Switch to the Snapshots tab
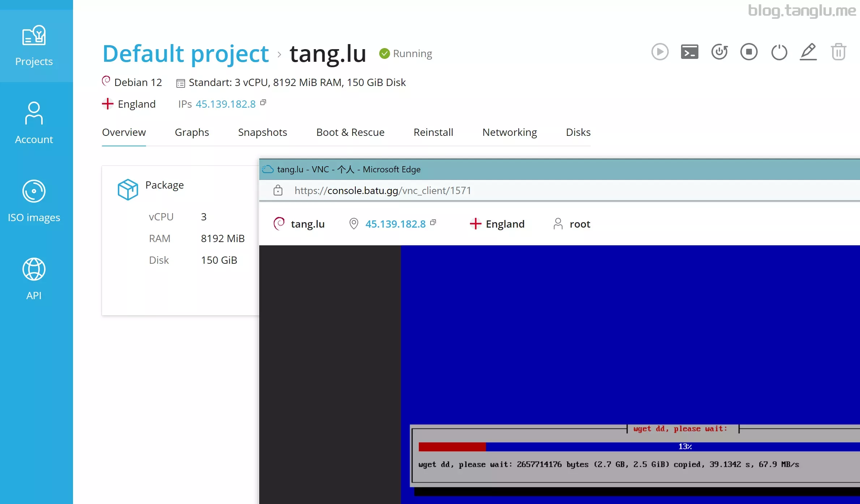Viewport: 860px width, 504px height. [263, 132]
